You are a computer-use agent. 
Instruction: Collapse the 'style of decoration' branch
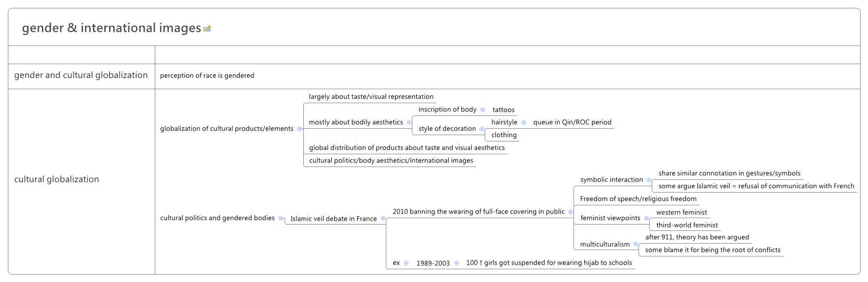(482, 129)
